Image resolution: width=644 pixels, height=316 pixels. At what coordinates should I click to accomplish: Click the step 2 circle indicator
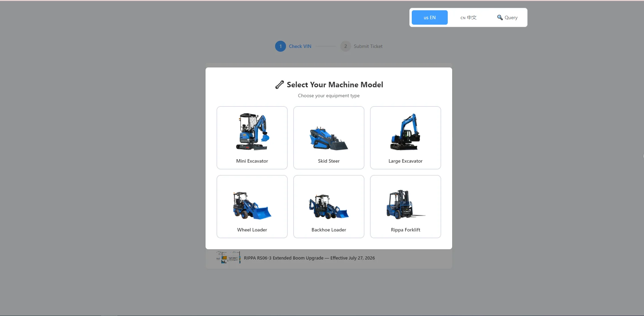point(346,46)
